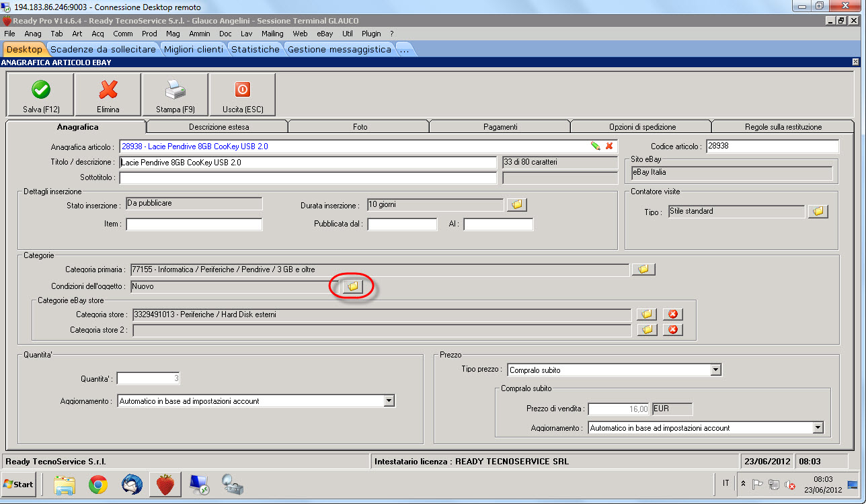Click the IT language indicator in tray
This screenshot has height=504, width=866.
(x=725, y=483)
